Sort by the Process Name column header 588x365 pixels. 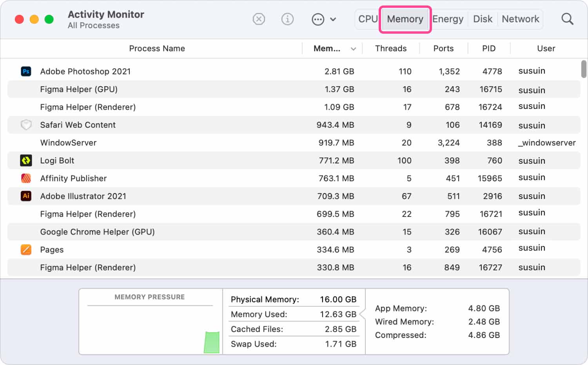pos(157,49)
